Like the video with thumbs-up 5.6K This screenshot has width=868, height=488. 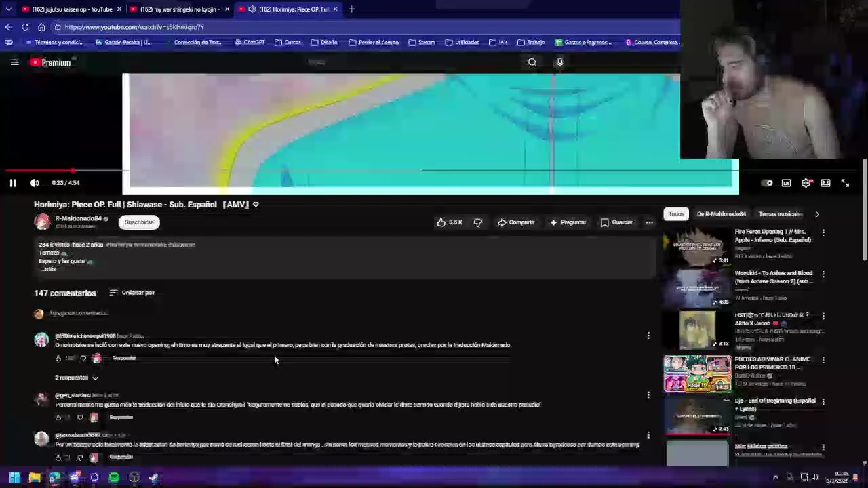(x=450, y=222)
